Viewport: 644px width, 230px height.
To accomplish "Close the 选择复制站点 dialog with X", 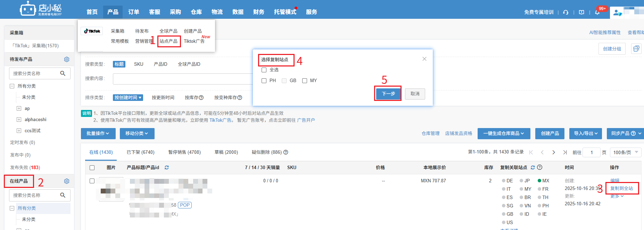I will point(424,59).
